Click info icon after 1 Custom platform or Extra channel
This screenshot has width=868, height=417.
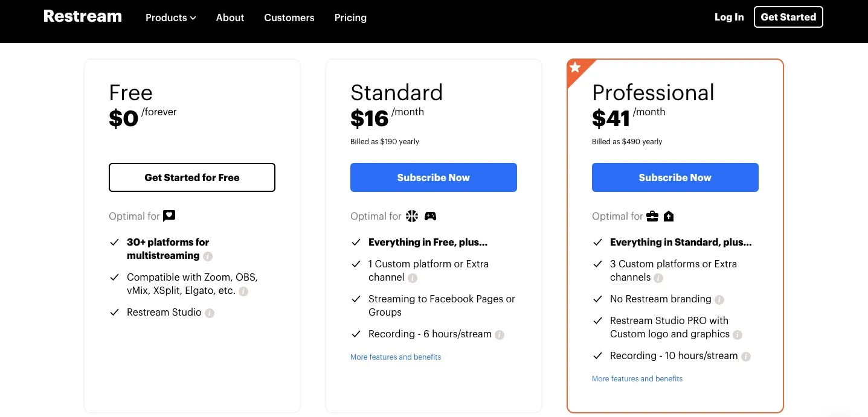tap(413, 278)
